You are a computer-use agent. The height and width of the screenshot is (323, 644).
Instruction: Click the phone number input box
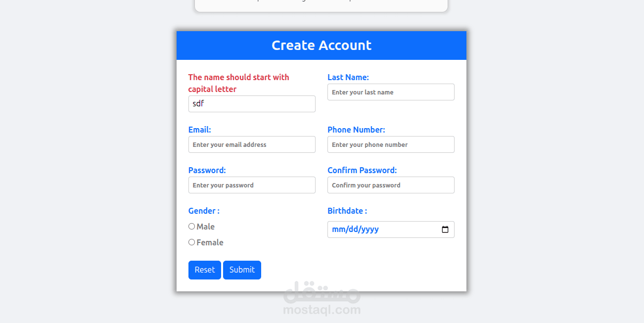point(391,144)
